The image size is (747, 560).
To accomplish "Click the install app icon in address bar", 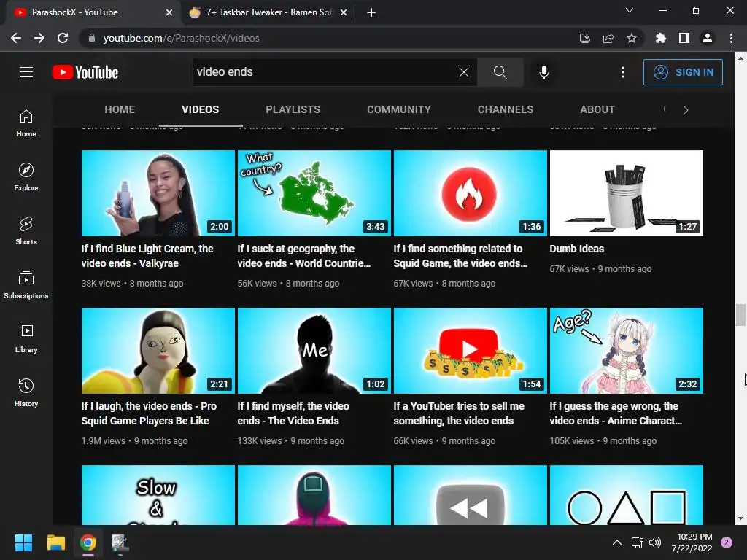I will pyautogui.click(x=585, y=38).
